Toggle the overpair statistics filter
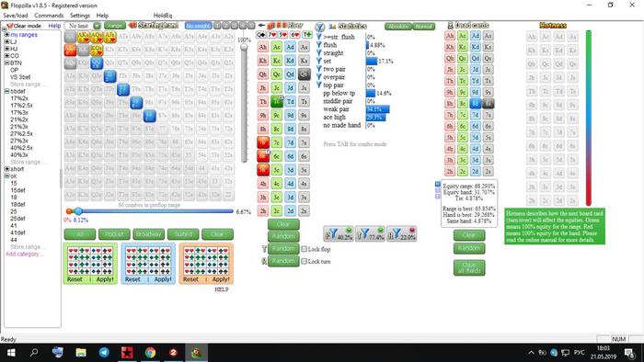This screenshot has height=362, width=644. coord(318,76)
